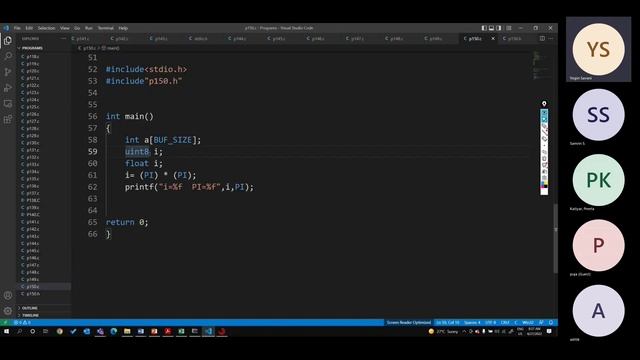This screenshot has height=360, width=640.
Task: Open the Extensions view
Action: [8, 120]
